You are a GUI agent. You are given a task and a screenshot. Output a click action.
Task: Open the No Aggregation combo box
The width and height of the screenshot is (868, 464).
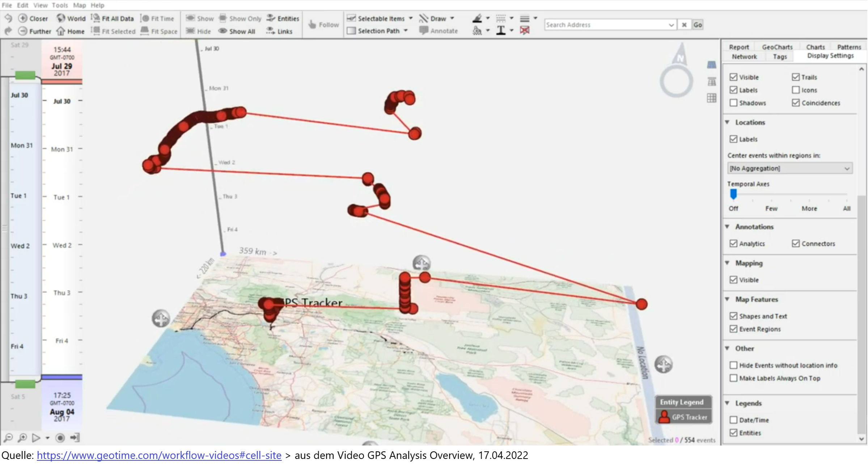click(790, 168)
